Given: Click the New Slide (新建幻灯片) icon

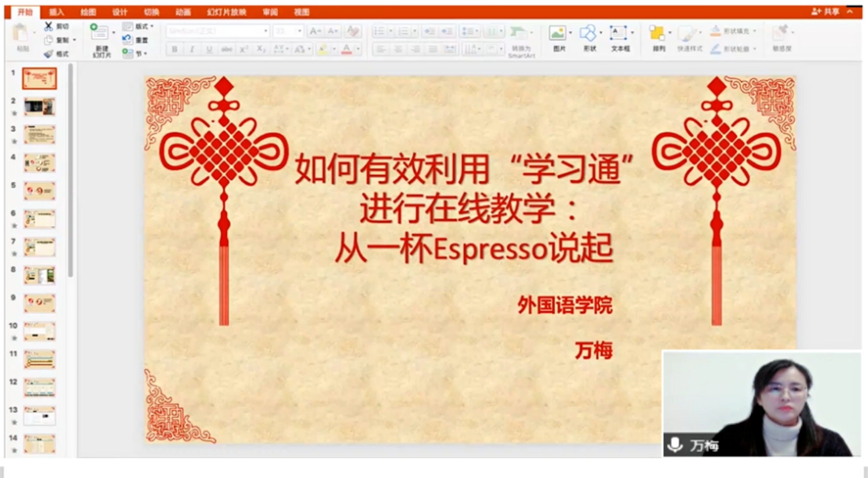Looking at the screenshot, I should 99,33.
